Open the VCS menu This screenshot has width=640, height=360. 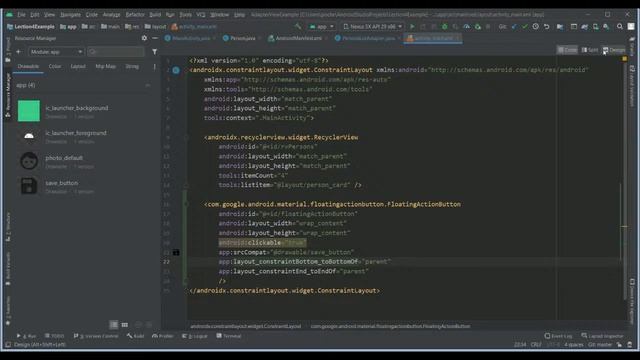(200, 15)
